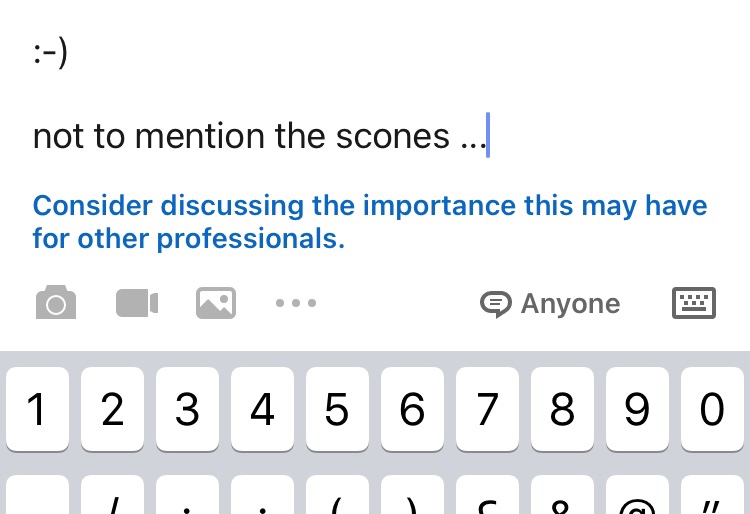The image size is (750, 514).
Task: Tap the 6 number key
Action: coord(412,409)
